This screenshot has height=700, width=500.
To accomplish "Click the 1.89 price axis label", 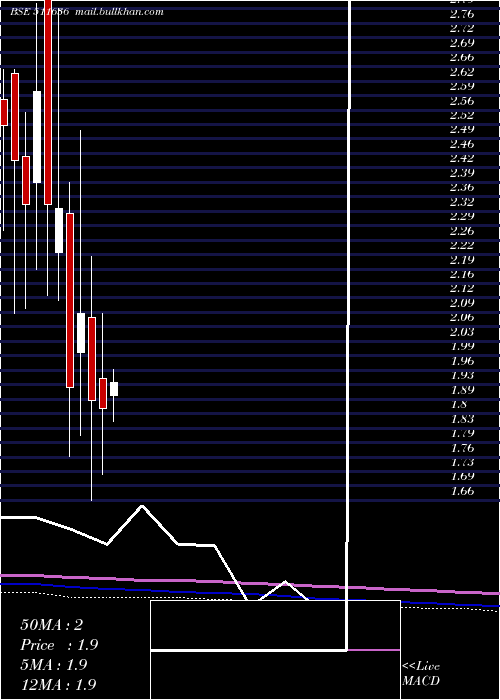I will pyautogui.click(x=462, y=390).
